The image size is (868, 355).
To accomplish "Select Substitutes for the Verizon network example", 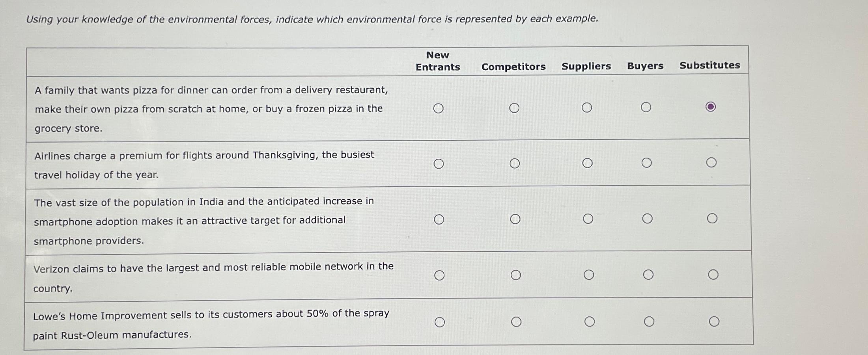I will 713,274.
